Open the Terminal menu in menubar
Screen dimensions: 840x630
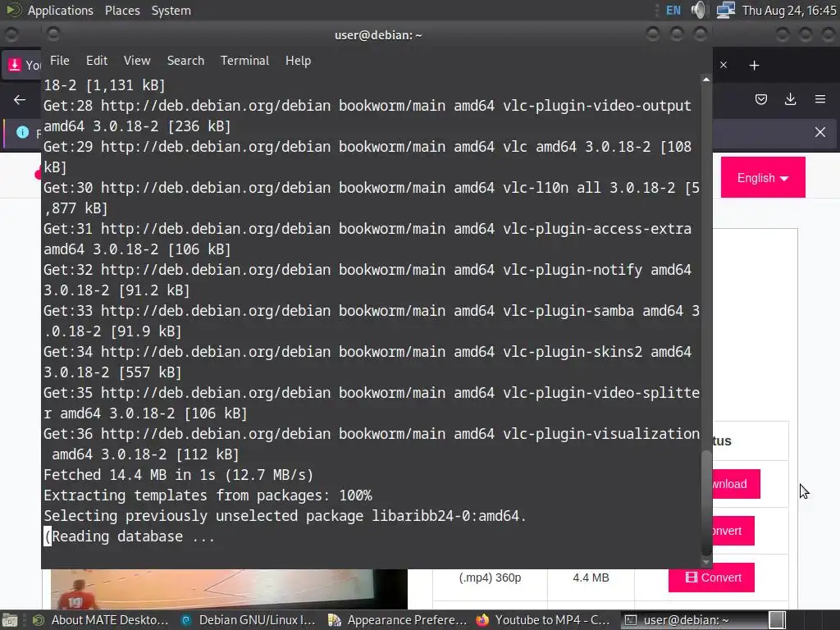pyautogui.click(x=244, y=61)
